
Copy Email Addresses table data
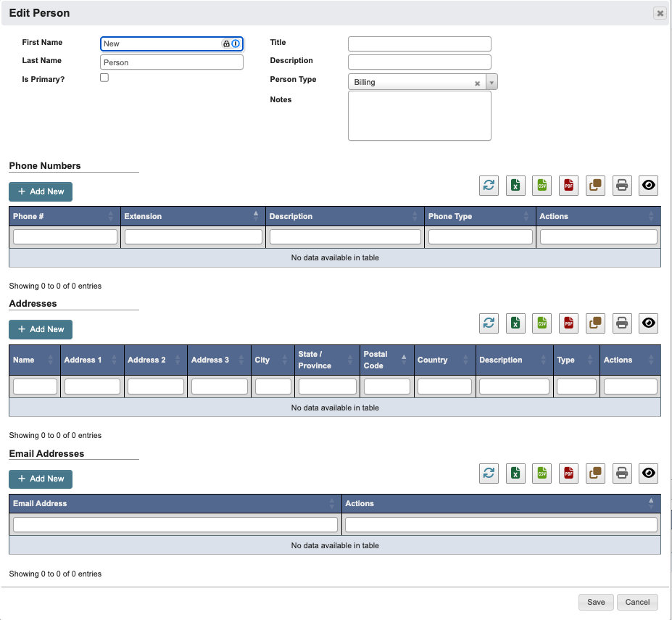click(595, 474)
